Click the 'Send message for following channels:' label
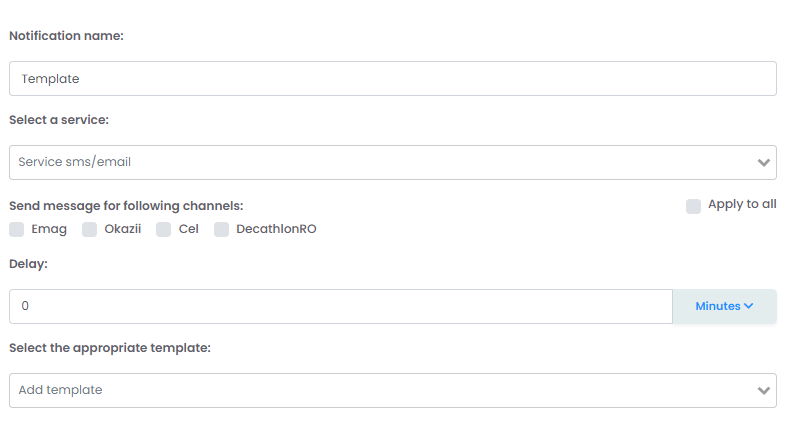798x436 pixels. point(126,206)
